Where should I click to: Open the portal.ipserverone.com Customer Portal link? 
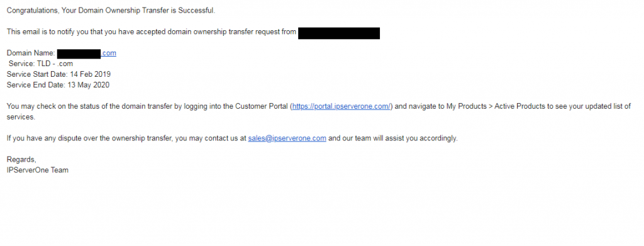(341, 106)
